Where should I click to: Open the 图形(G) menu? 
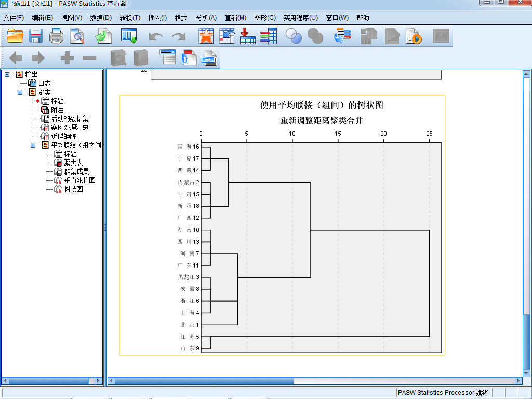[x=265, y=18]
